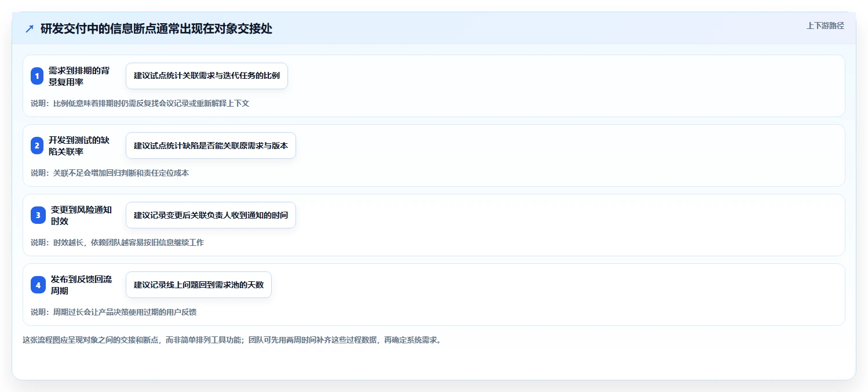Click the heading 研发交付中的信息断点通常出现在对象交接处
The image size is (868, 392).
(156, 29)
